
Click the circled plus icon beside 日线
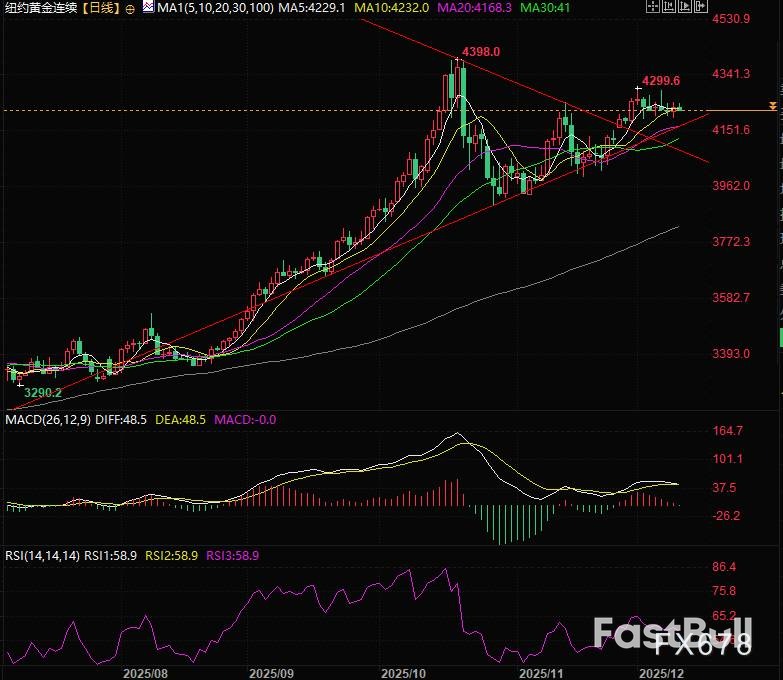point(130,8)
